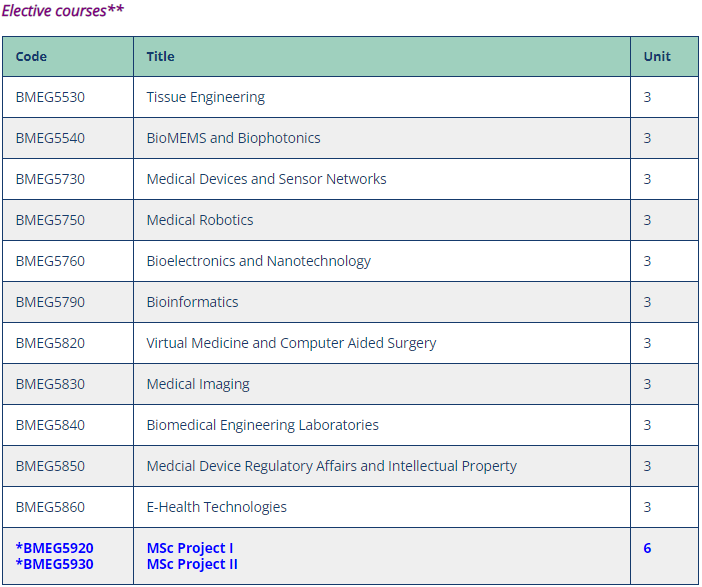Screen dimensions: 702x587
Task: Click Virtual Medicine and Computer Aided Surgery
Action: 291,343
